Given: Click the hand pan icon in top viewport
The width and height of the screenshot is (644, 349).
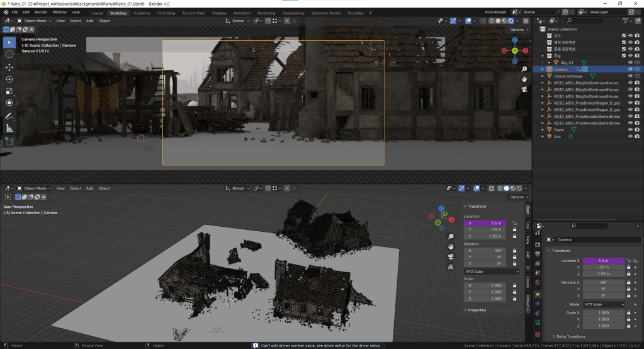Looking at the screenshot, I should (x=524, y=79).
